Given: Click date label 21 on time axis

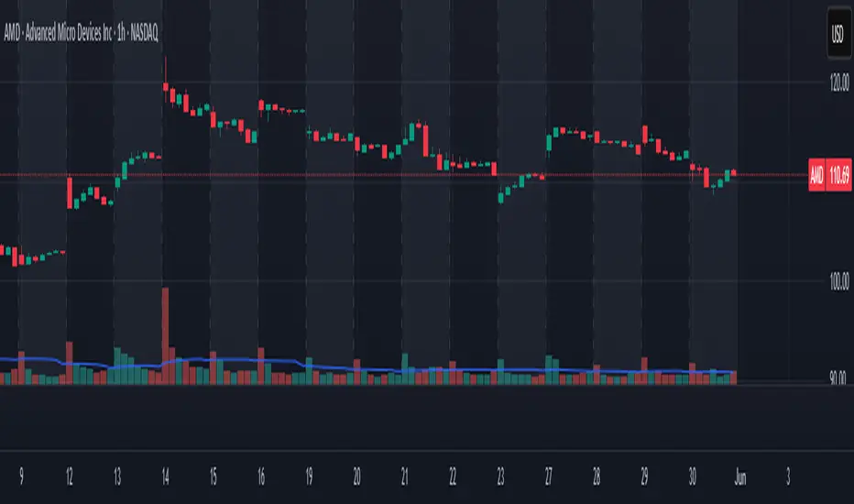Looking at the screenshot, I should click(x=405, y=477).
